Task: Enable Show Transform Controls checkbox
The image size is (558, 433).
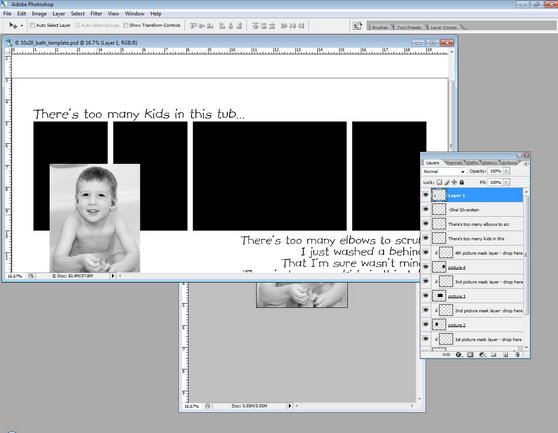Action: coord(126,25)
